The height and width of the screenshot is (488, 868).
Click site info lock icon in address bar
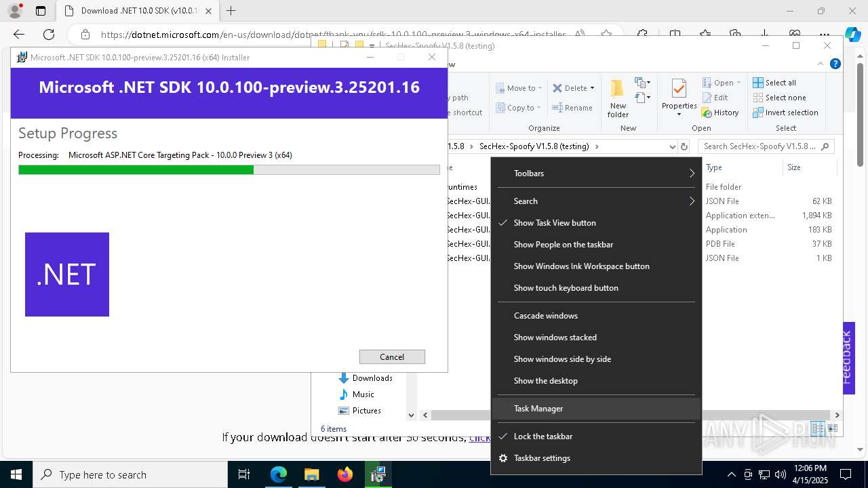(x=85, y=35)
